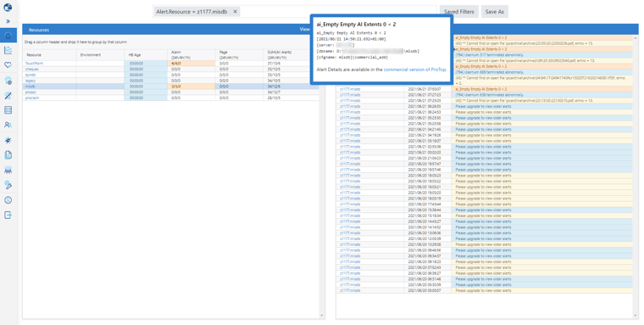Open the round clock sidebar icon
The height and width of the screenshot is (325, 644).
click(x=8, y=200)
